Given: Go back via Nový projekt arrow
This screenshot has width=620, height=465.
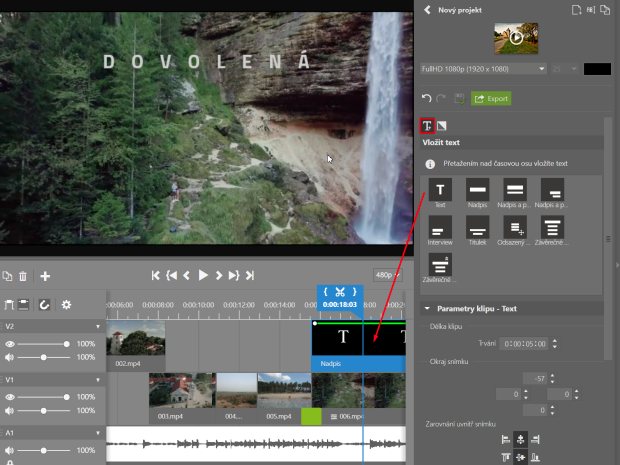Looking at the screenshot, I should click(427, 10).
